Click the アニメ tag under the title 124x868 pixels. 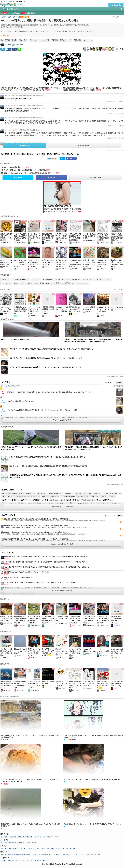42,40
